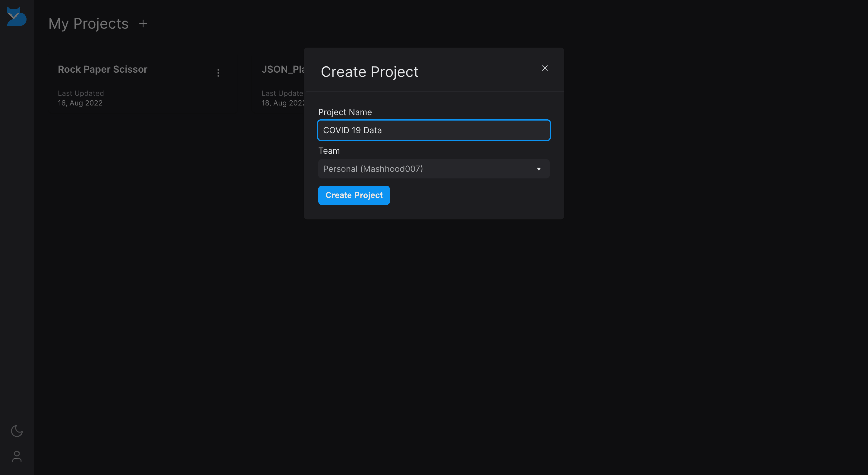Select Last Updated under Rock Paper Scissor

click(x=81, y=93)
